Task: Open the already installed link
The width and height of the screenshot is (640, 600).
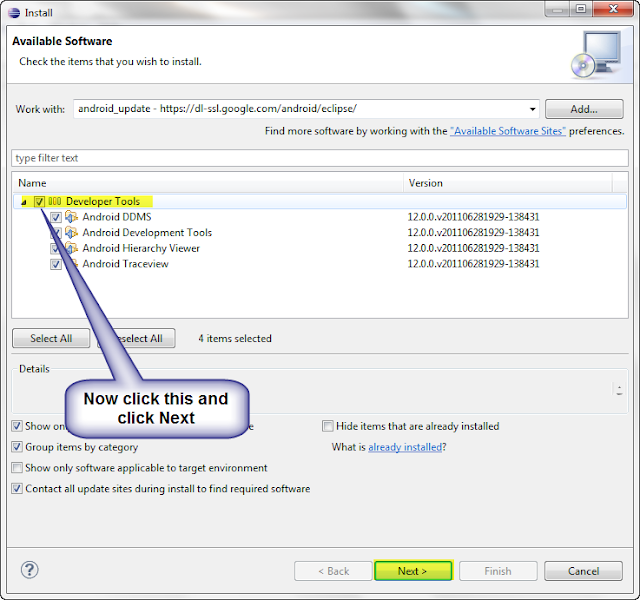Action: 405,447
